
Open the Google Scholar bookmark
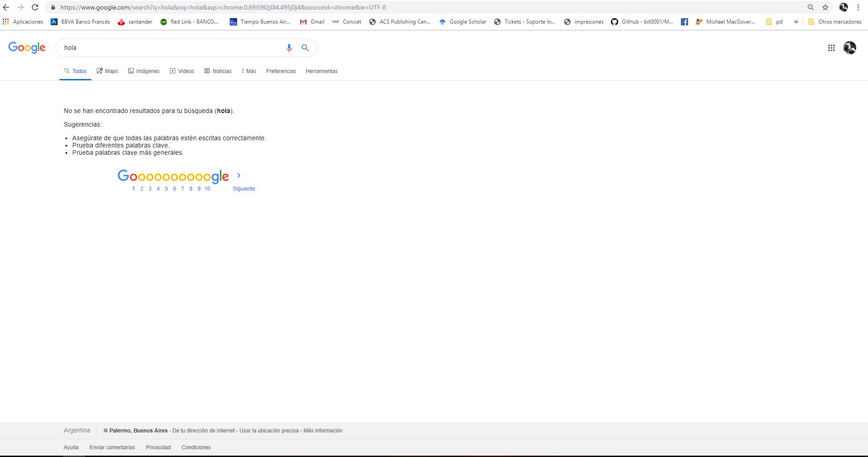click(462, 22)
